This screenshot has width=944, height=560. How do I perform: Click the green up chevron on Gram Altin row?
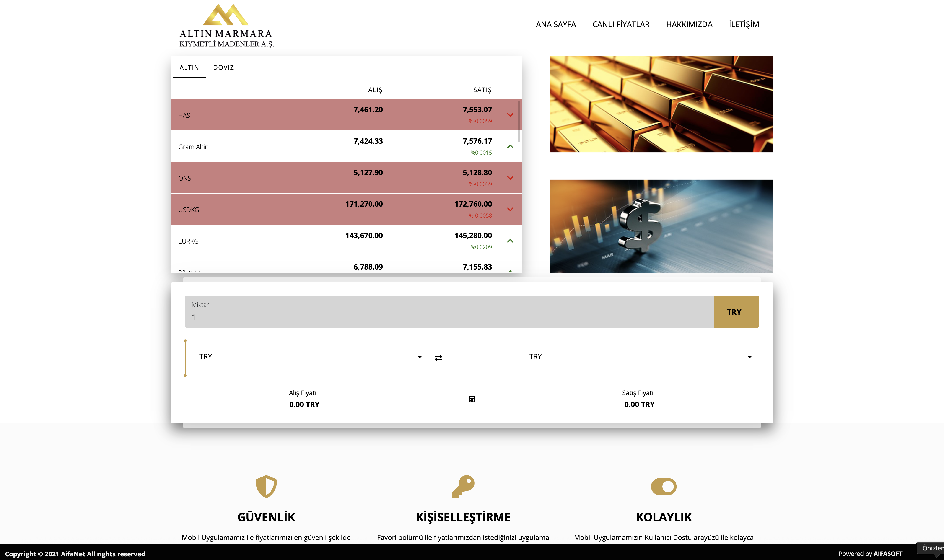pyautogui.click(x=510, y=146)
